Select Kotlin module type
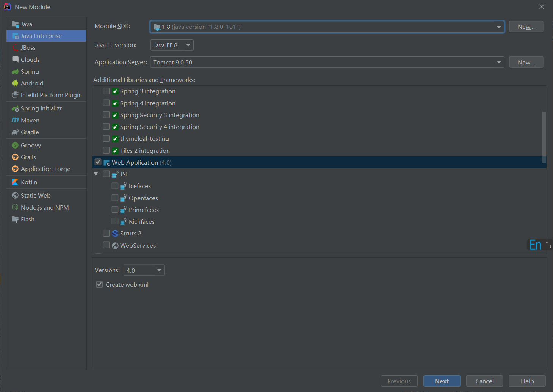Image resolution: width=553 pixels, height=392 pixels. [x=46, y=182]
